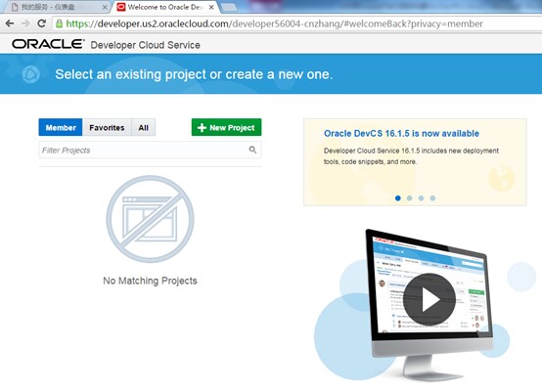Click the New Project button
Screen dimensions: 542x392
[x=226, y=127]
